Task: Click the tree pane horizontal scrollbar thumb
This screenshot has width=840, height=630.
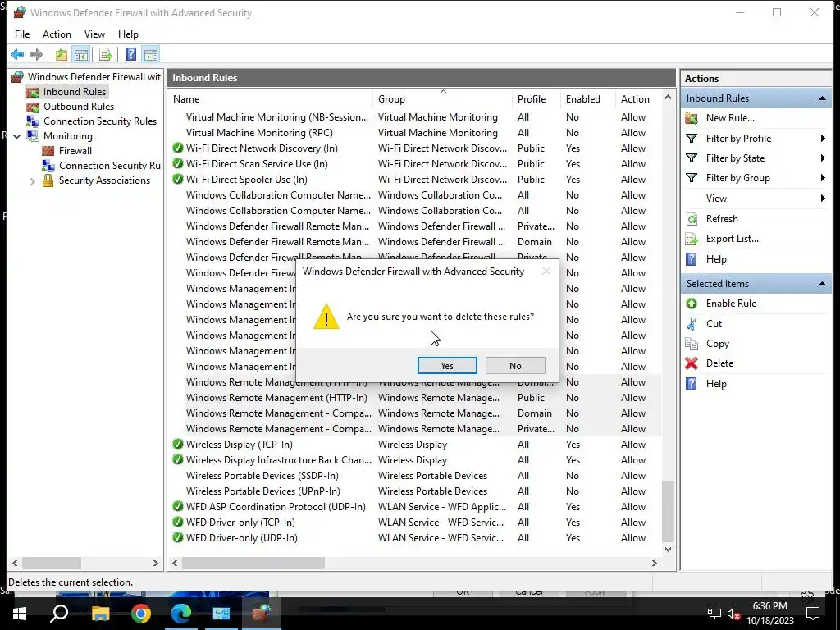Action: pos(52,563)
